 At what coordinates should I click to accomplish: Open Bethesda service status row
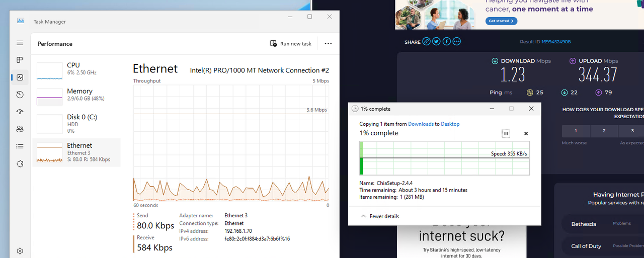click(603, 224)
